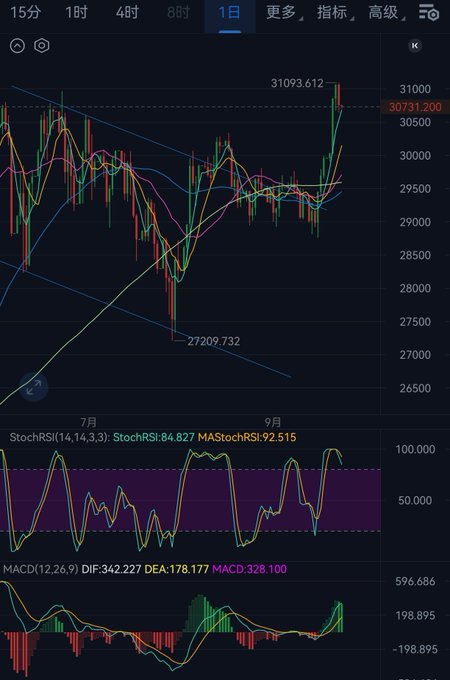Click the 31000 price axis label
The height and width of the screenshot is (680, 450).
click(x=415, y=89)
